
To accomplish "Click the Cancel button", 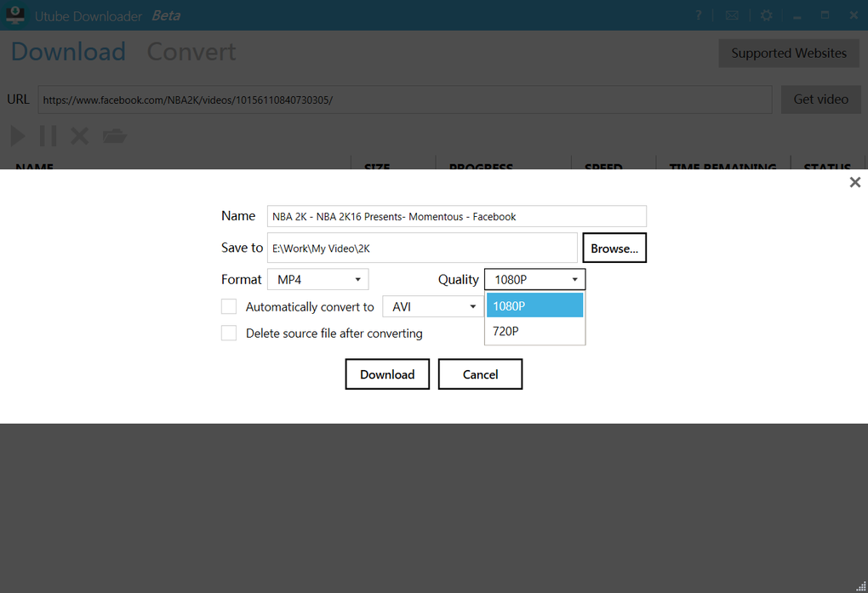I will click(480, 374).
